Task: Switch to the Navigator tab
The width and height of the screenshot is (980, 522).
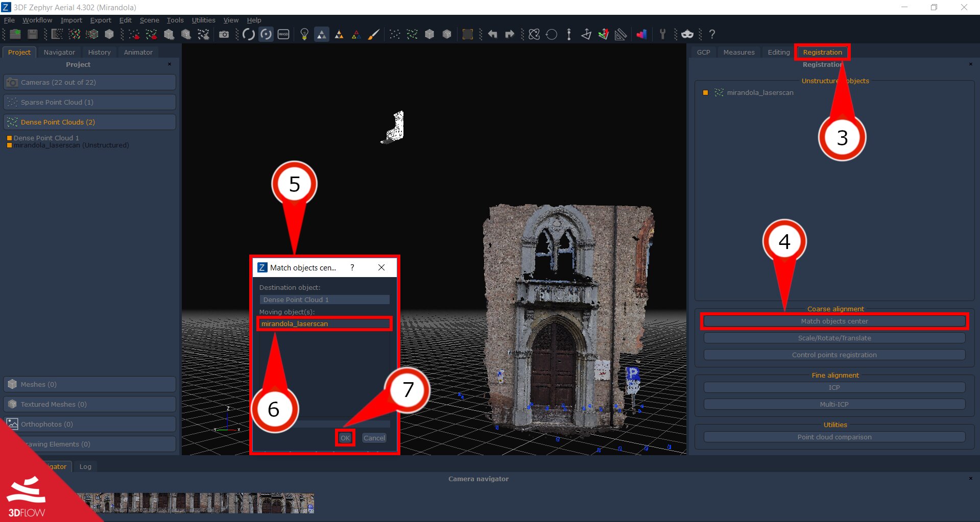Action: (x=59, y=52)
